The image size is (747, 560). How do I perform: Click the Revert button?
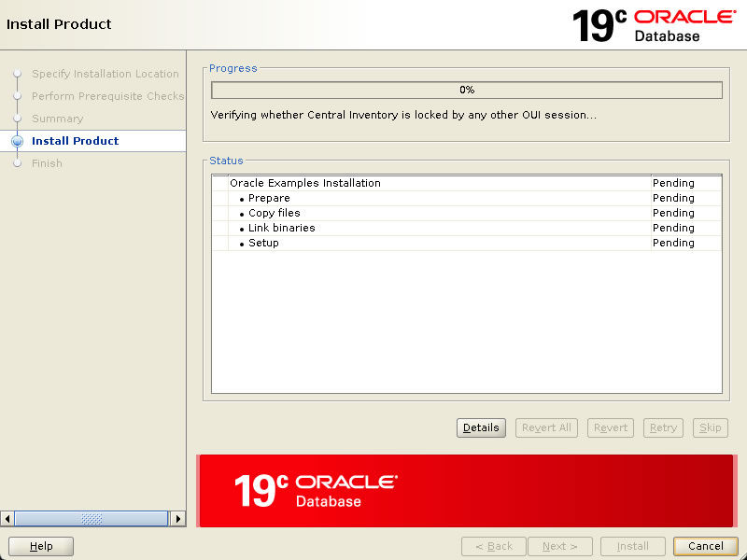point(611,427)
